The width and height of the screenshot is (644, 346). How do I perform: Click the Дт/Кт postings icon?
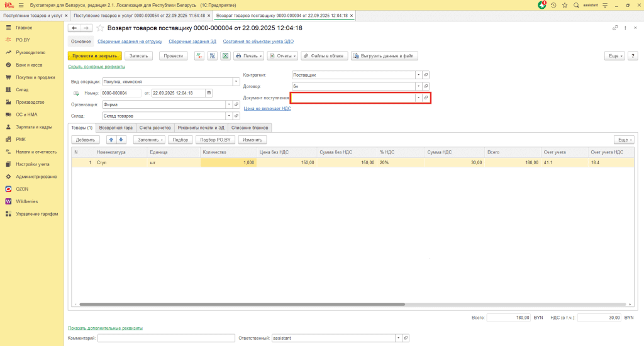coord(199,56)
